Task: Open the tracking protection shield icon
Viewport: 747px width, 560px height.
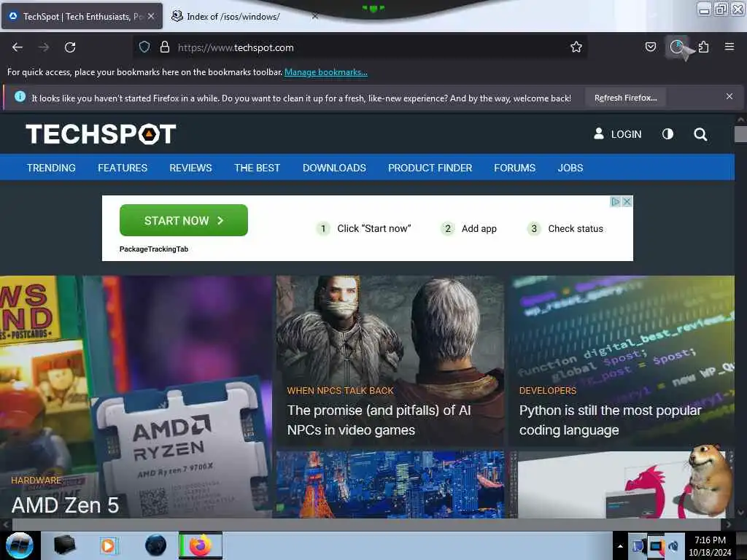Action: point(144,47)
